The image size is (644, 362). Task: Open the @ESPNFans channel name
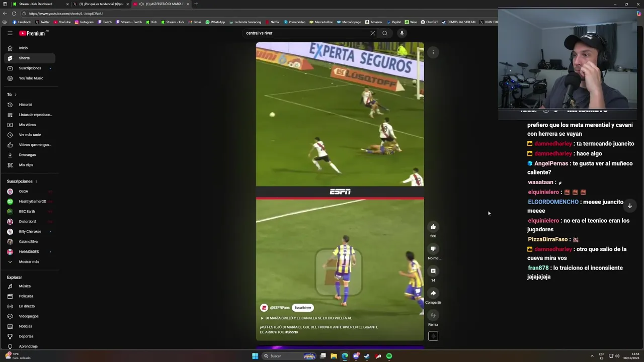(280, 308)
